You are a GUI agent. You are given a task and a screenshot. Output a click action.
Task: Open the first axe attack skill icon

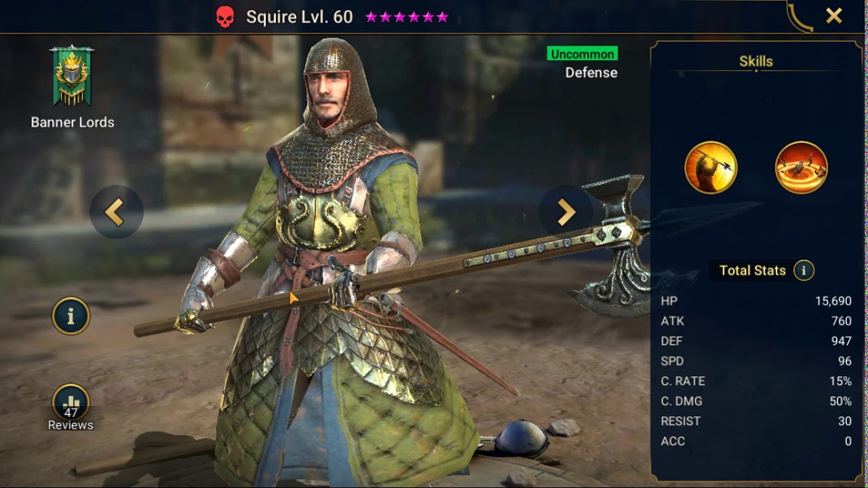711,167
